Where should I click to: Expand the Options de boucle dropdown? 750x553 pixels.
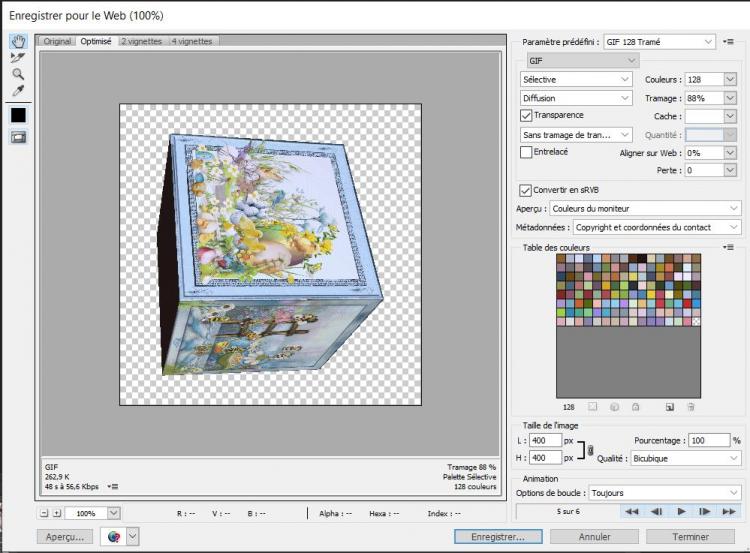pyautogui.click(x=664, y=493)
